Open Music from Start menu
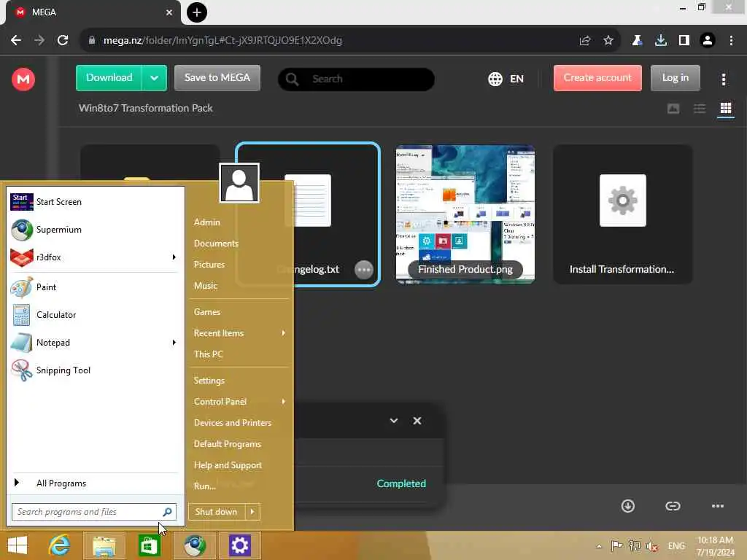 205,286
